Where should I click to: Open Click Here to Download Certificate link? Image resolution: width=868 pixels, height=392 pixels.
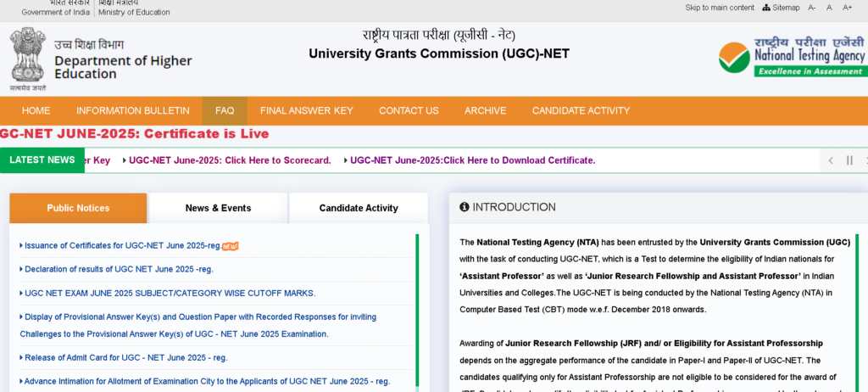pyautogui.click(x=473, y=160)
